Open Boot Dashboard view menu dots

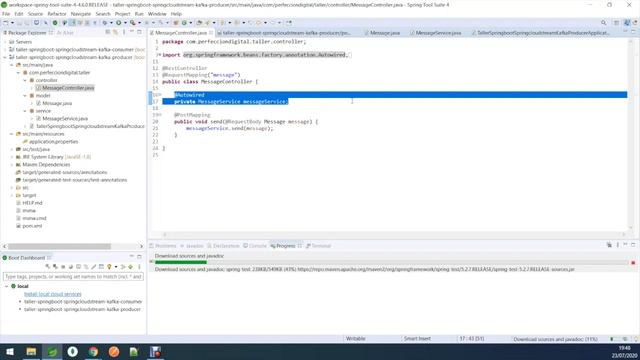pyautogui.click(x=139, y=267)
